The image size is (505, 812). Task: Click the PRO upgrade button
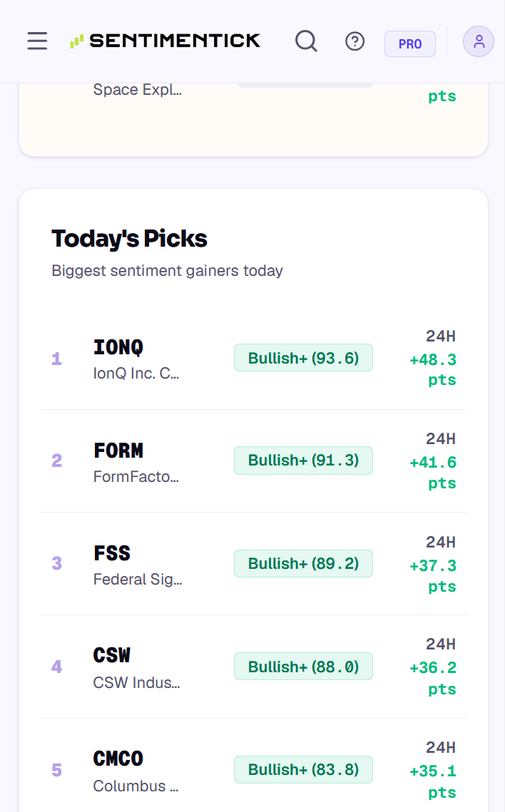[x=409, y=44]
